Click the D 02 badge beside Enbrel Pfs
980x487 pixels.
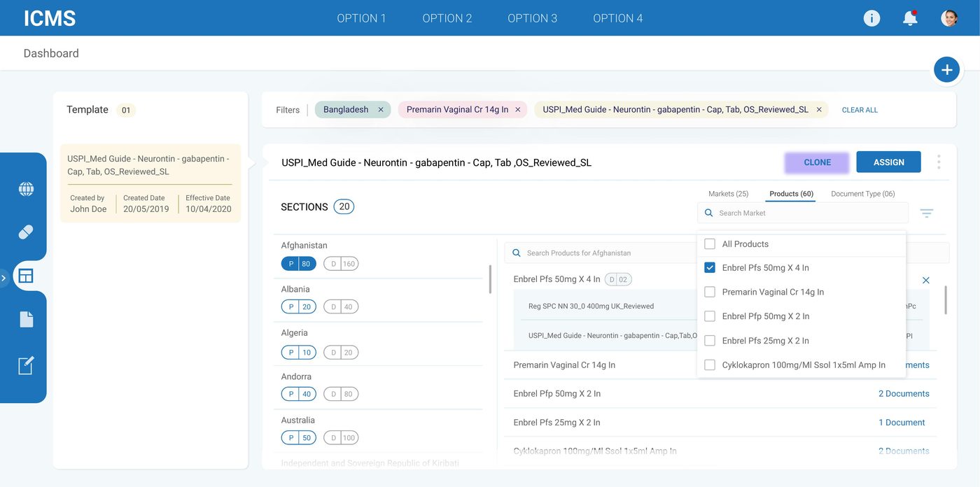pos(618,279)
